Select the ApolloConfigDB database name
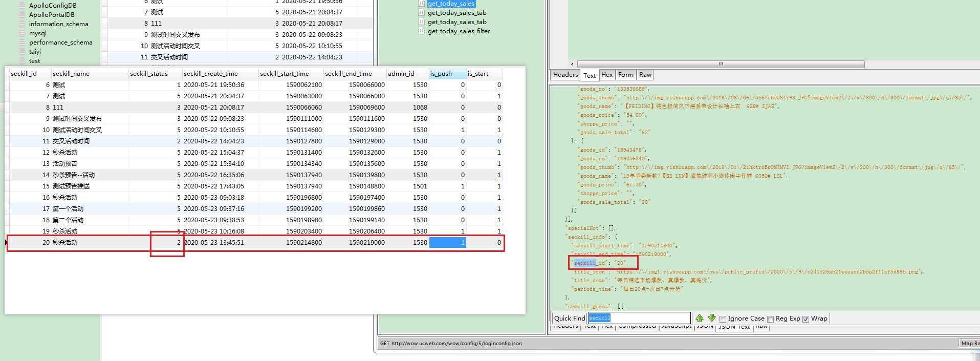This screenshot has height=361, width=980. pyautogui.click(x=53, y=6)
